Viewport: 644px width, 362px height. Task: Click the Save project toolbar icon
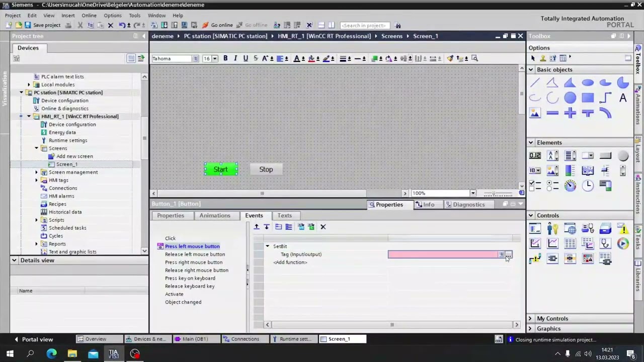pos(42,25)
